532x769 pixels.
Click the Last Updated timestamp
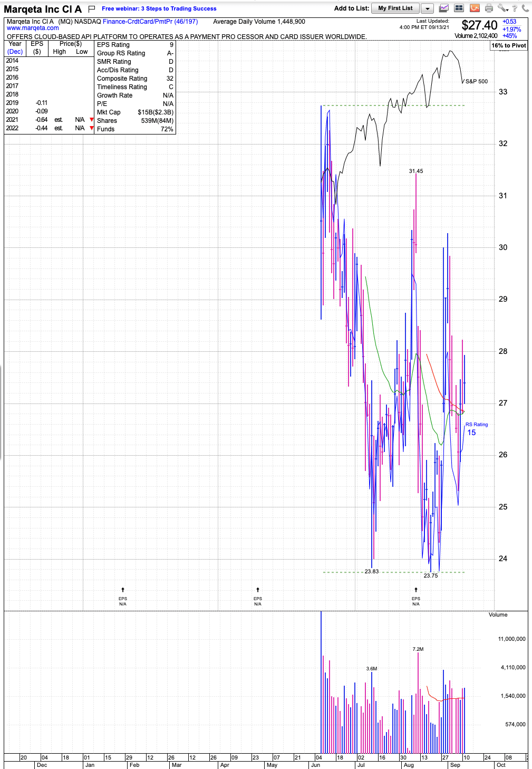pyautogui.click(x=424, y=24)
